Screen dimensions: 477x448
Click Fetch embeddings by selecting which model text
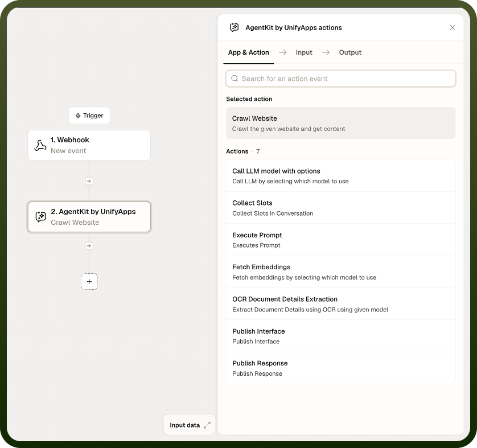[304, 277]
